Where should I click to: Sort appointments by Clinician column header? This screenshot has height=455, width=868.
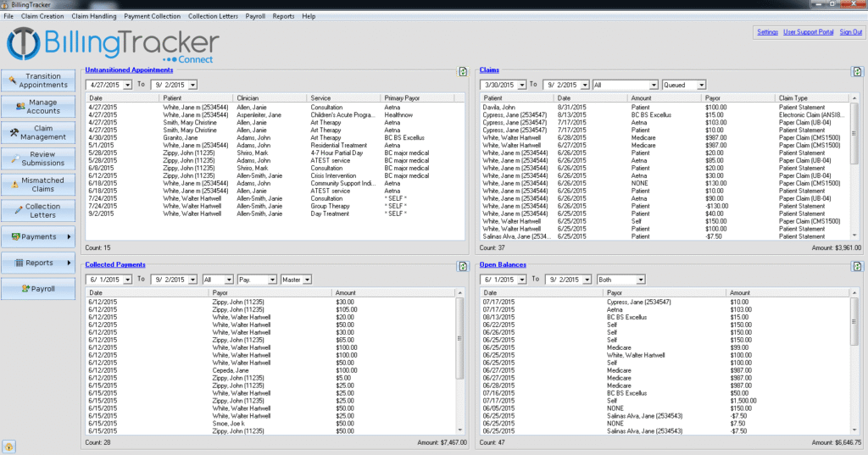click(270, 98)
